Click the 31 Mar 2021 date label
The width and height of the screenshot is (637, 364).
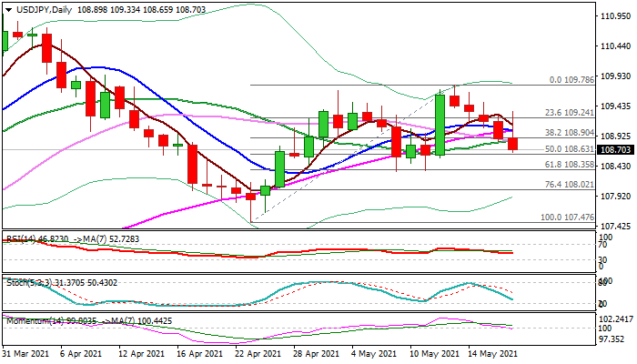click(24, 353)
